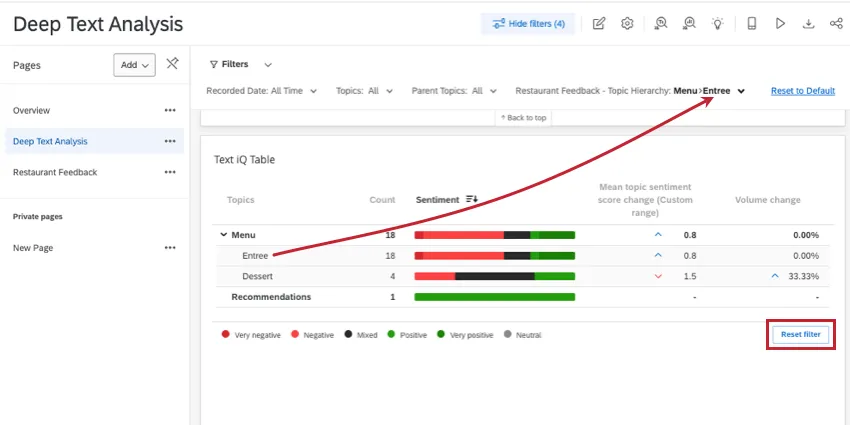Screen dimensions: 850x425
Task: Open the Recorded Date filter dropdown
Action: pyautogui.click(x=261, y=91)
